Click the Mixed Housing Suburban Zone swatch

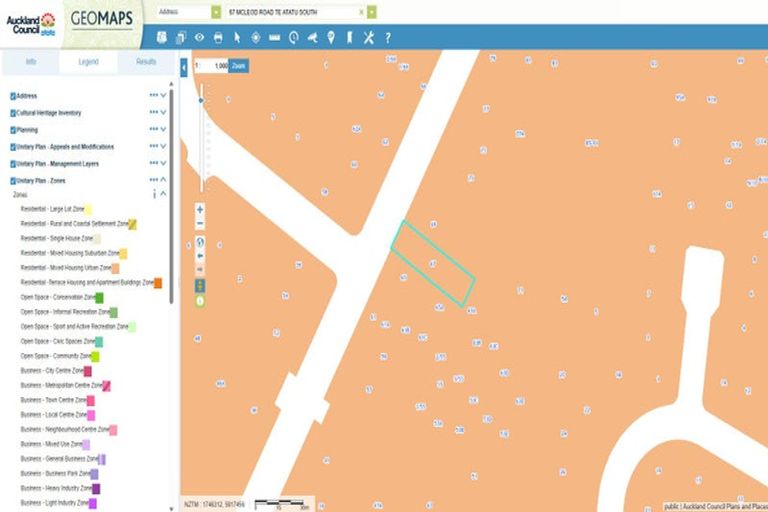pos(123,254)
